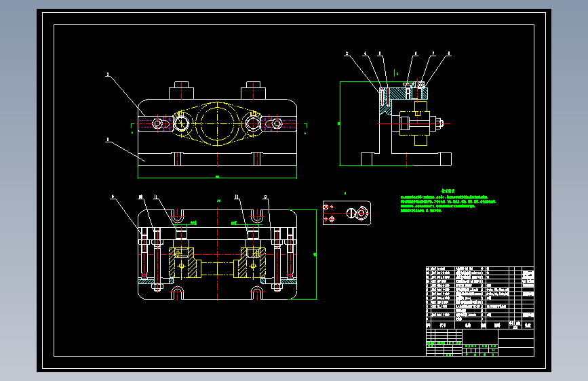Select callout number 1 leader in front view
The height and width of the screenshot is (381, 588).
coord(125,150)
